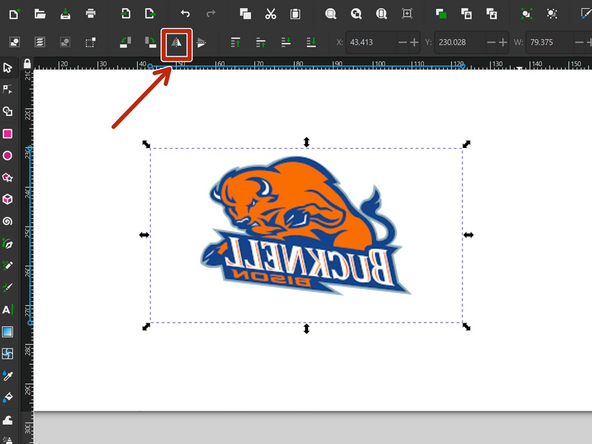Select the Pen Bezier tool
The image size is (592, 444).
(8, 244)
